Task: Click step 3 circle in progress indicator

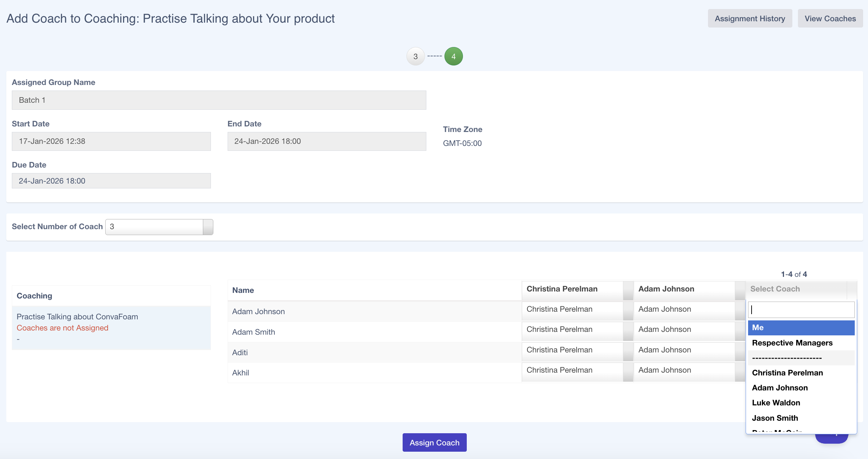Action: (x=415, y=56)
